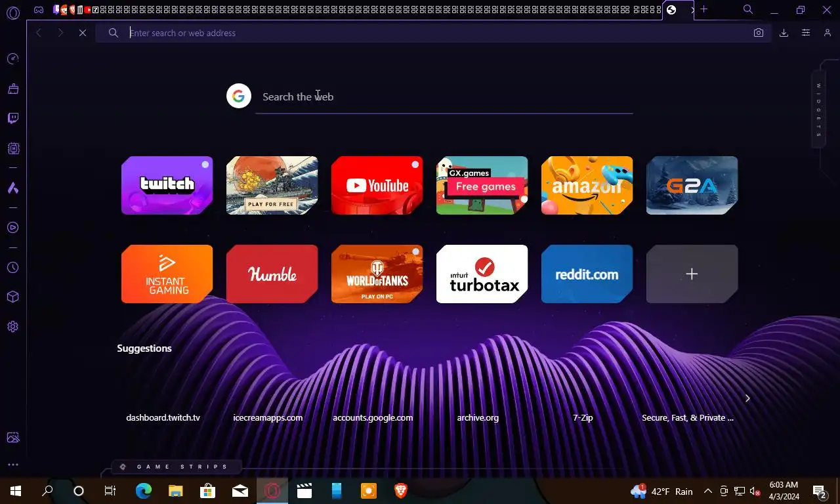Select the Brave pinned tab
The image size is (840, 504).
point(72,10)
